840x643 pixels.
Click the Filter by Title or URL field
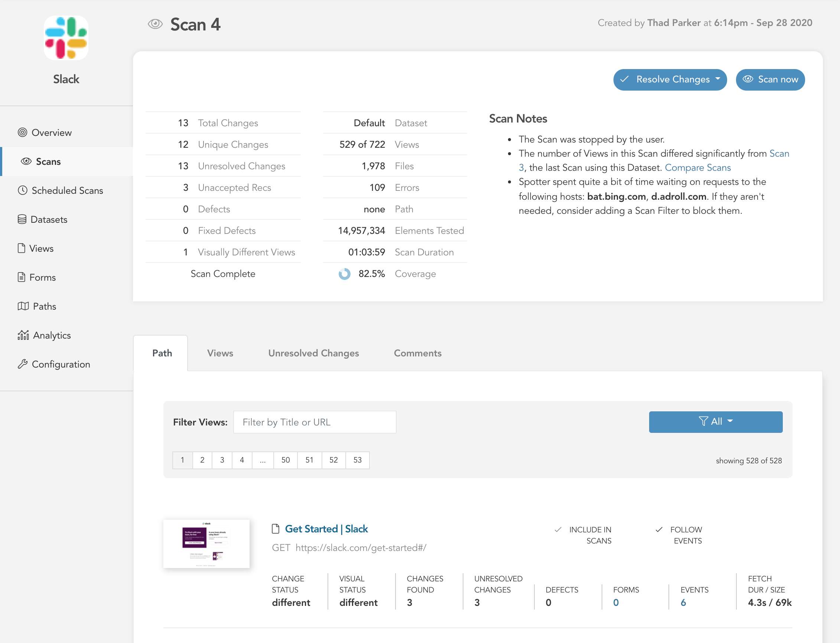point(314,422)
